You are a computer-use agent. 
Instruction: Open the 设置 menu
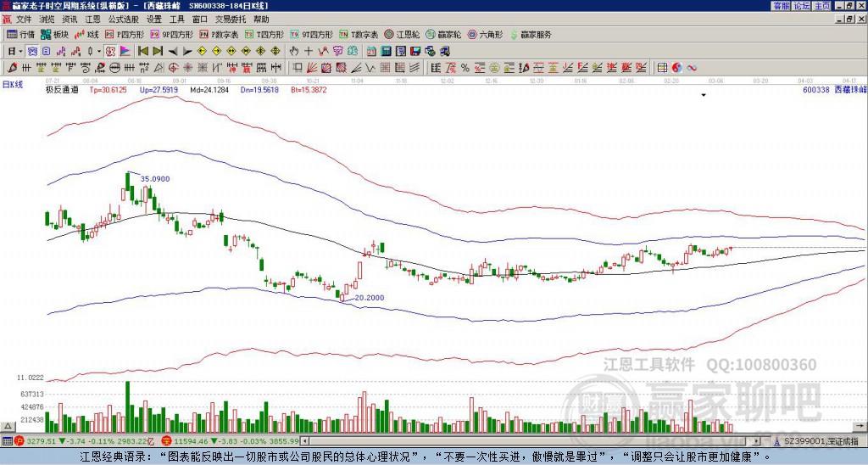(x=154, y=20)
